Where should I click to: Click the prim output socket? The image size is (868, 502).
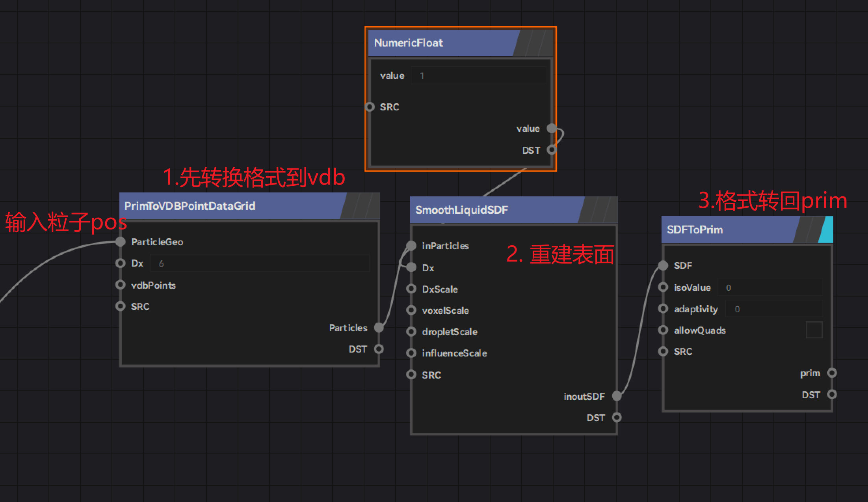tap(832, 373)
